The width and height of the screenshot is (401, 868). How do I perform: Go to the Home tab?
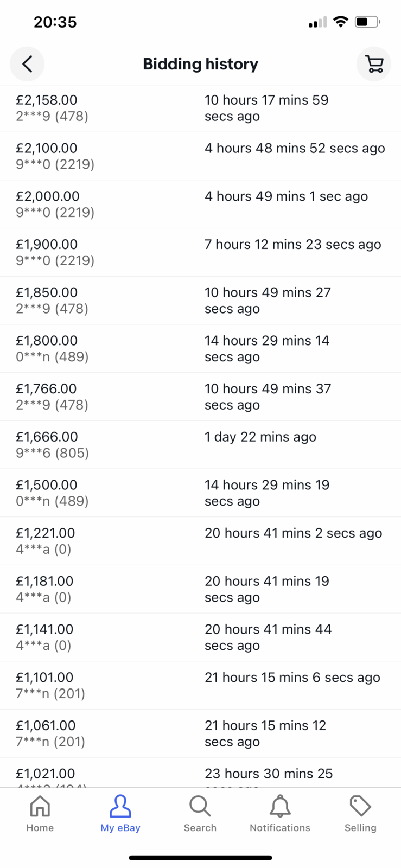tap(40, 813)
